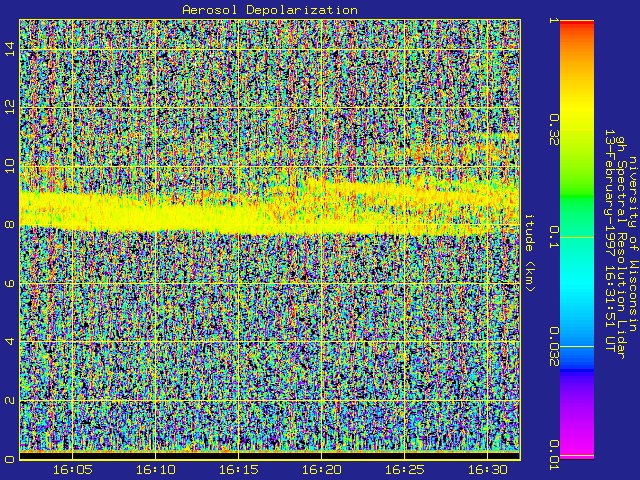Click the altitude axis label 2

[x=9, y=400]
